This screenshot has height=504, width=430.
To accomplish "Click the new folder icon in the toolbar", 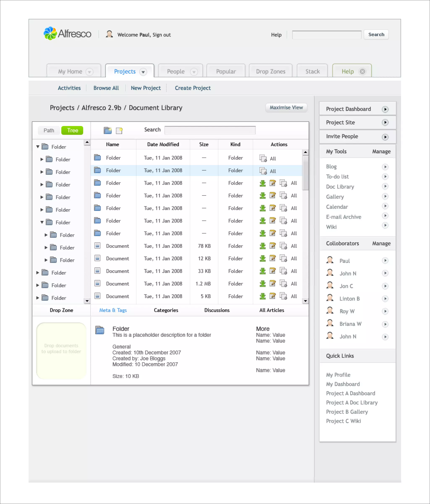I will pyautogui.click(x=107, y=130).
